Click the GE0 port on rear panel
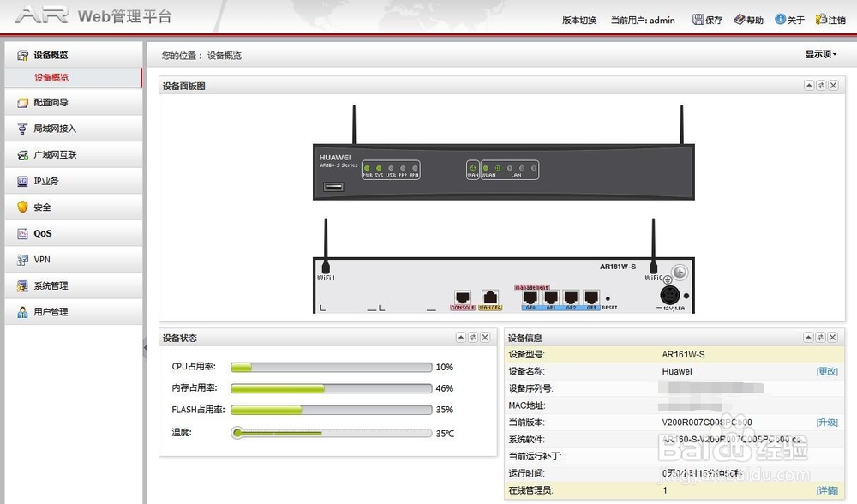The width and height of the screenshot is (857, 504). (530, 300)
